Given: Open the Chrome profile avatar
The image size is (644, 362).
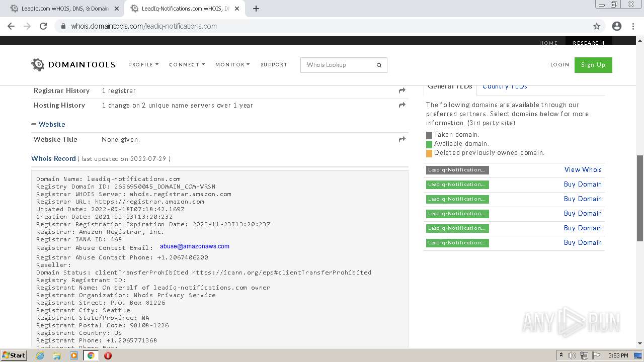Looking at the screenshot, I should pyautogui.click(x=617, y=26).
